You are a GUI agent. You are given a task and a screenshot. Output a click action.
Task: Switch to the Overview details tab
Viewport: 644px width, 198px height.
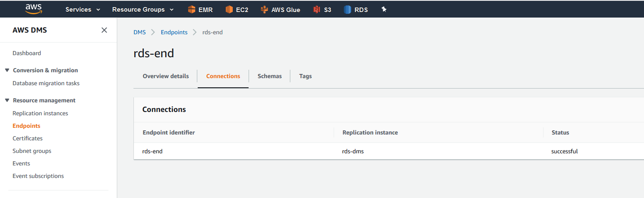pos(166,76)
